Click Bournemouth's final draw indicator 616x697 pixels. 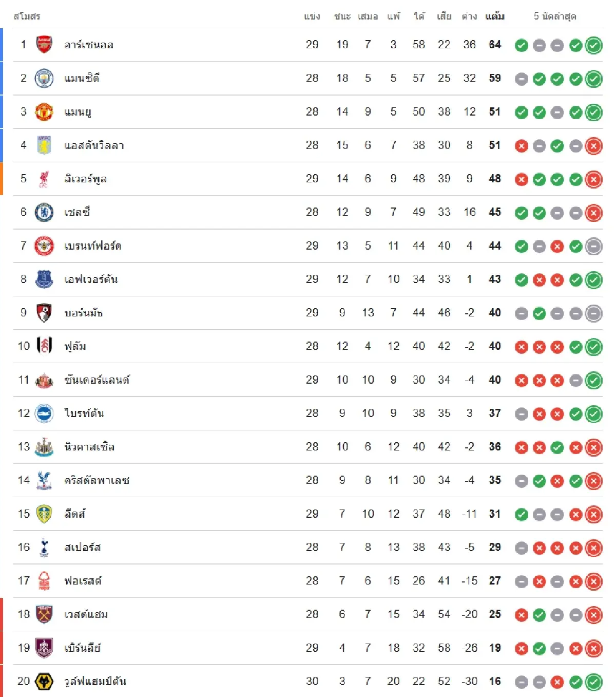pyautogui.click(x=593, y=313)
